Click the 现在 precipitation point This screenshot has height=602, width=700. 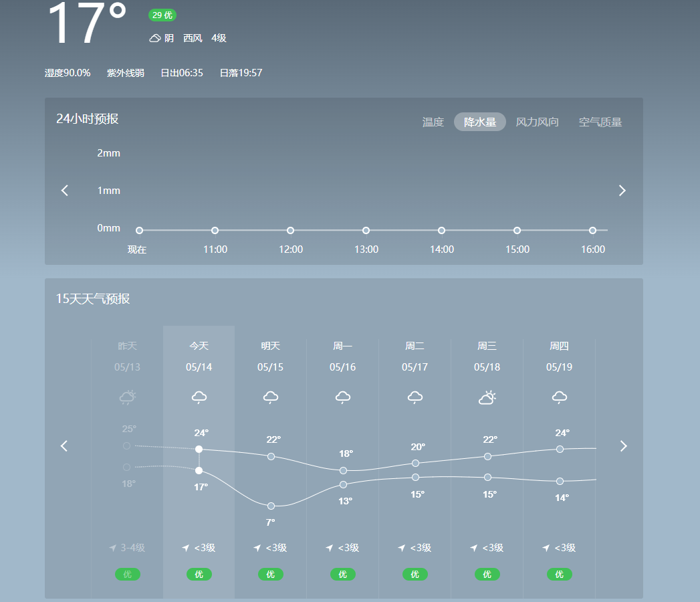click(139, 231)
